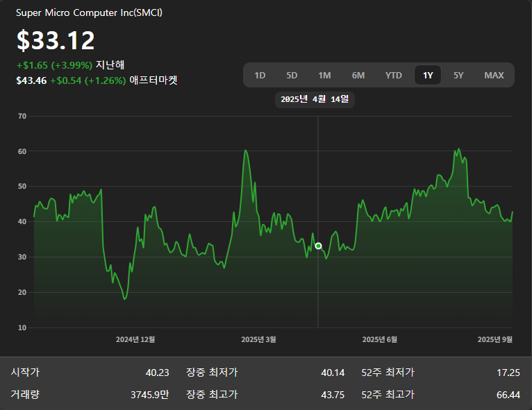Click the 2025년 9월 axis label

(x=495, y=339)
